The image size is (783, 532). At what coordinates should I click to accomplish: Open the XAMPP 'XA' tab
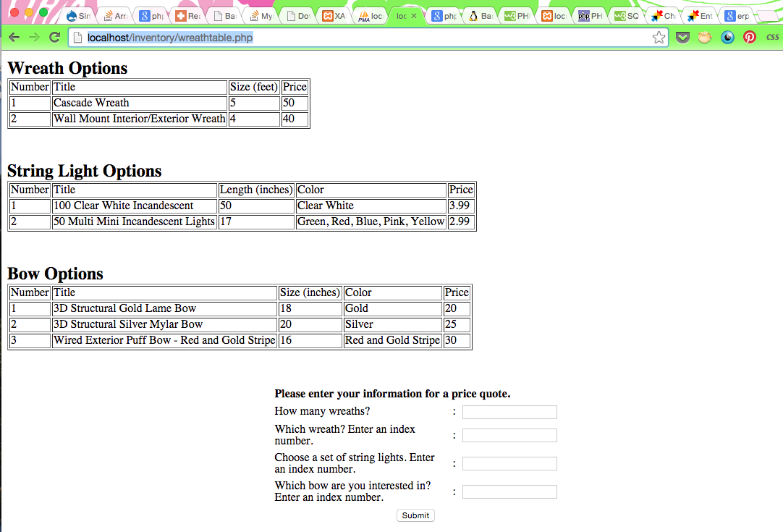click(334, 16)
